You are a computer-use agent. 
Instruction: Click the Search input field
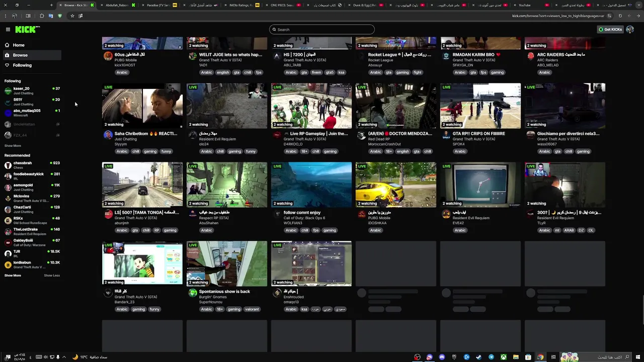tap(322, 30)
